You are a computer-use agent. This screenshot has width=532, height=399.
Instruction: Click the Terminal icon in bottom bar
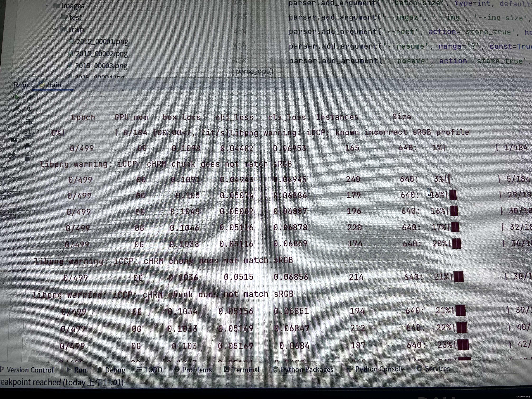click(226, 369)
